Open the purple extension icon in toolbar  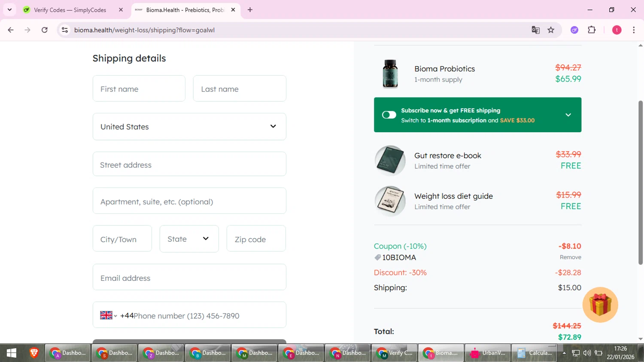[x=574, y=30]
